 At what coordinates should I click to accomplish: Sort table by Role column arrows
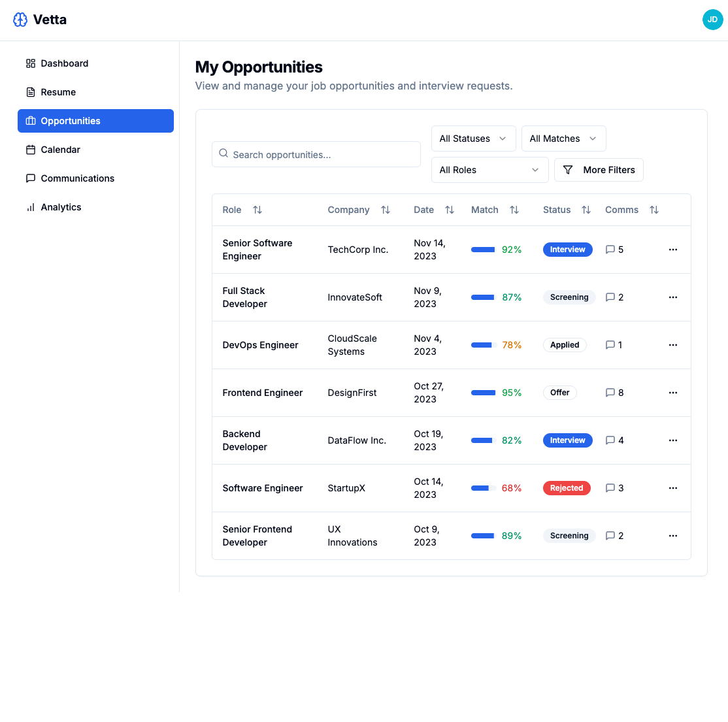tap(257, 210)
